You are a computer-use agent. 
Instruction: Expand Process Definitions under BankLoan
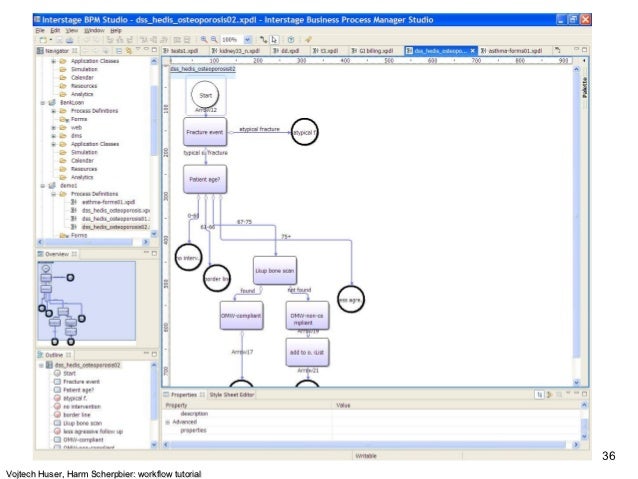click(53, 111)
